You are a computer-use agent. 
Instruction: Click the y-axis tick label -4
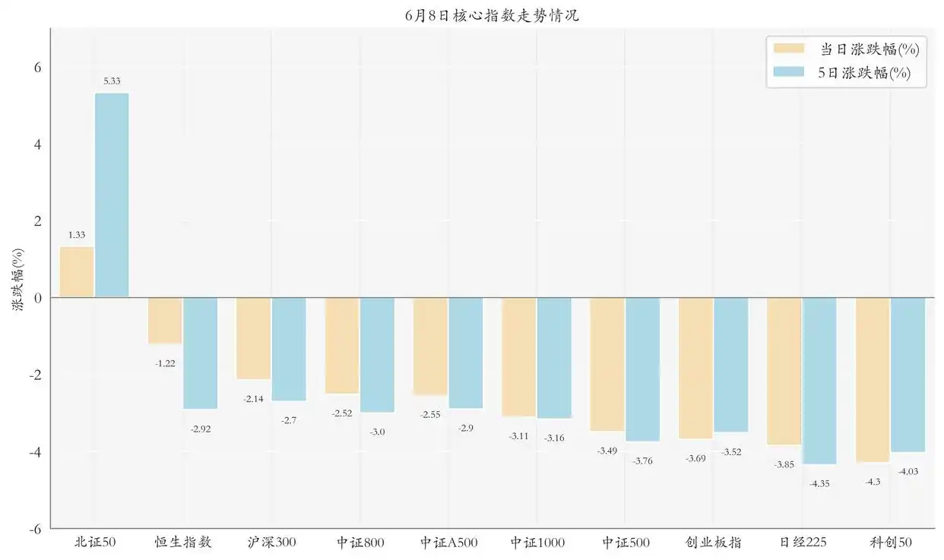[35, 452]
